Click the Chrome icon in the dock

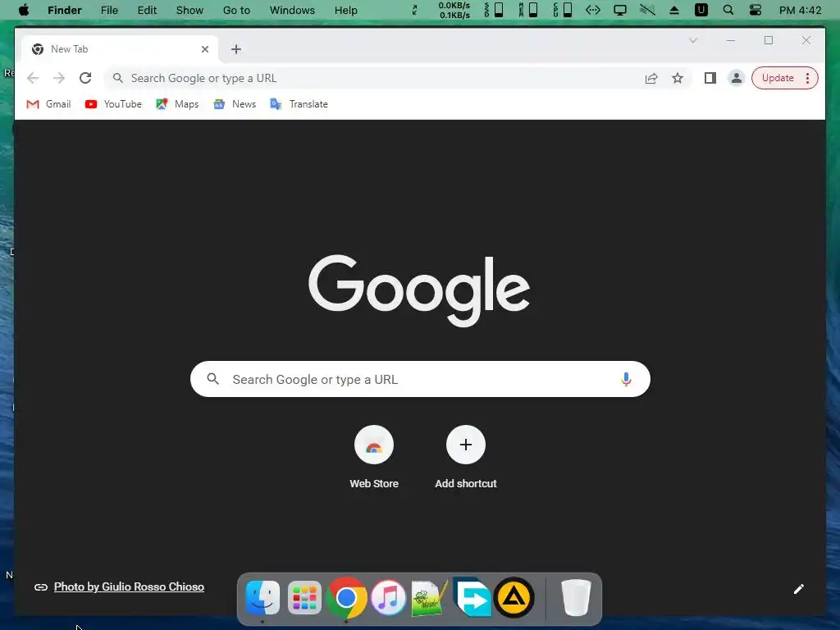click(346, 598)
